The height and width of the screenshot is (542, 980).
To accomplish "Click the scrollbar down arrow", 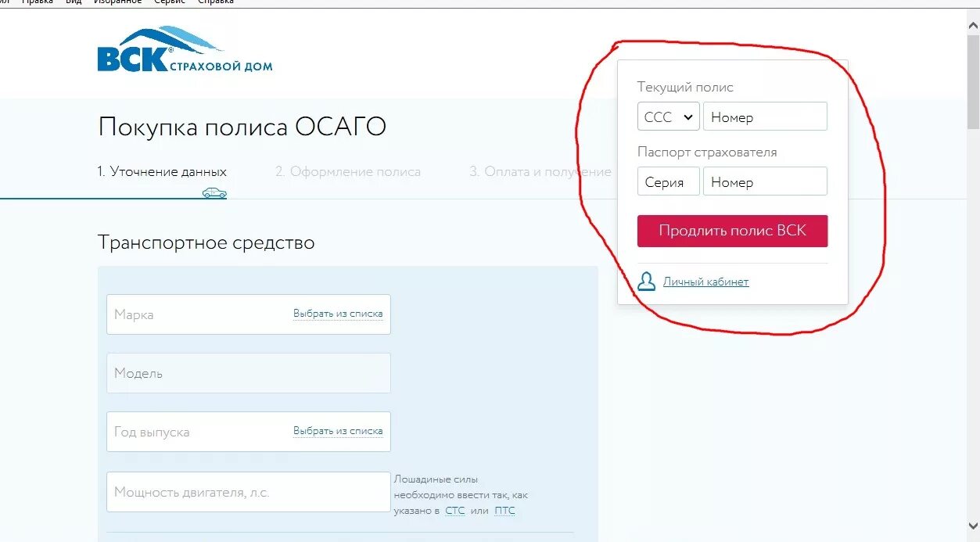I will [973, 526].
